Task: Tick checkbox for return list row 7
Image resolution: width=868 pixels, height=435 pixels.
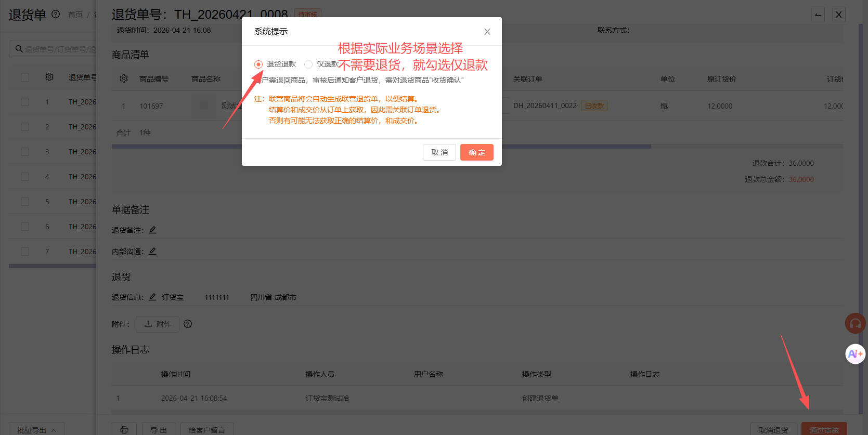Action: coord(25,252)
